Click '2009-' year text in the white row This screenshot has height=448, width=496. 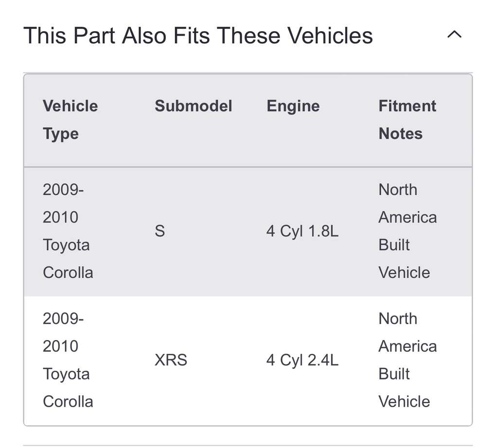(63, 319)
